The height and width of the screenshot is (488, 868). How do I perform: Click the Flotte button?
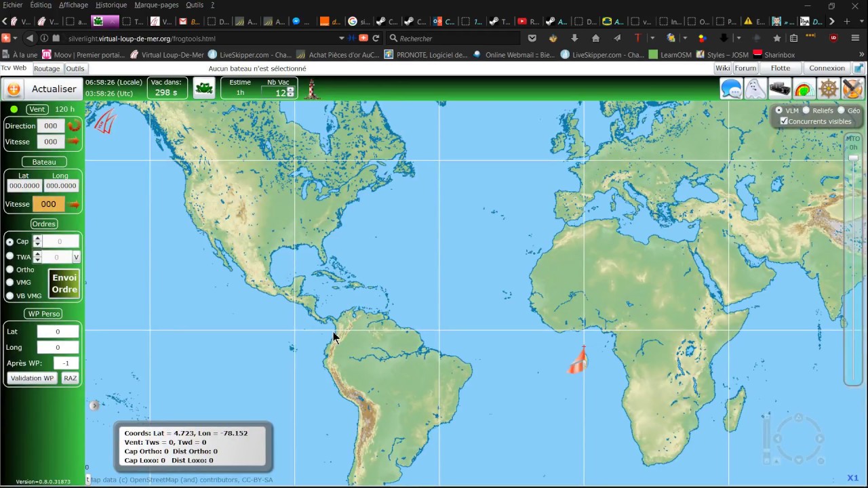coord(781,68)
